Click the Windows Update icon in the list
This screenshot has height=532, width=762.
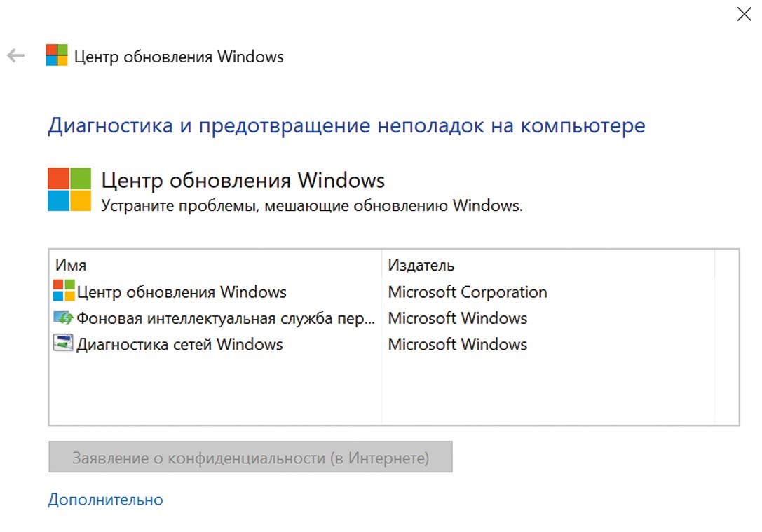click(x=64, y=292)
